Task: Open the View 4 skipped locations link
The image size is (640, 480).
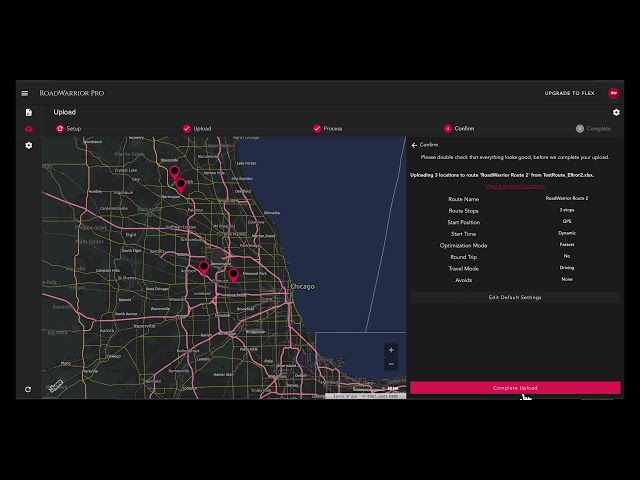Action: (x=515, y=186)
